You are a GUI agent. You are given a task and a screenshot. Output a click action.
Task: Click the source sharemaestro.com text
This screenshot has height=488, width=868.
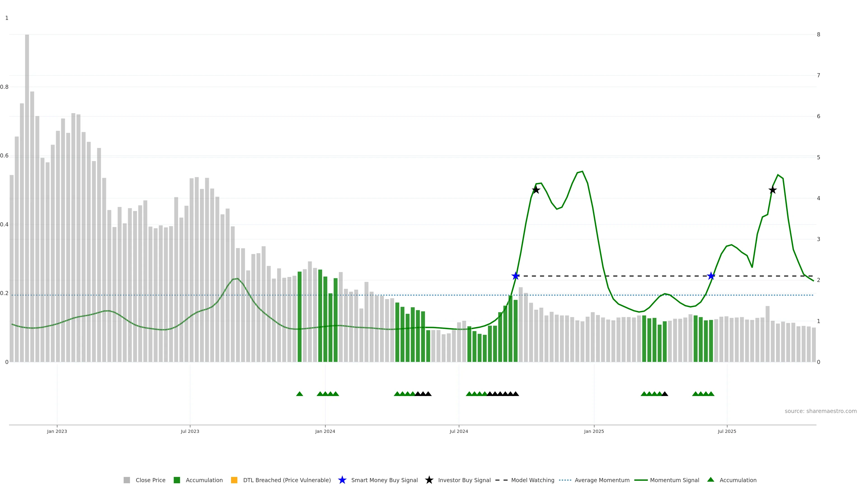pyautogui.click(x=821, y=411)
